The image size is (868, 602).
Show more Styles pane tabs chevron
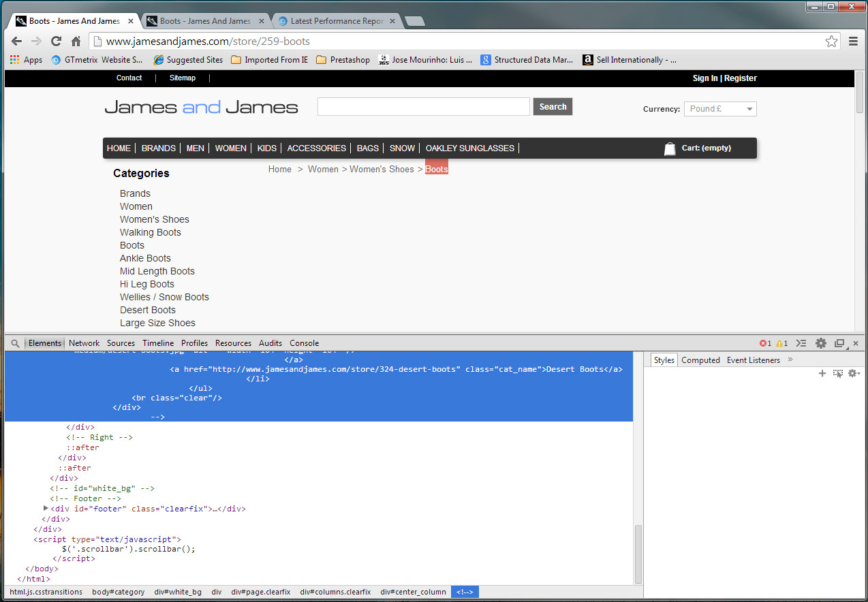pyautogui.click(x=790, y=360)
